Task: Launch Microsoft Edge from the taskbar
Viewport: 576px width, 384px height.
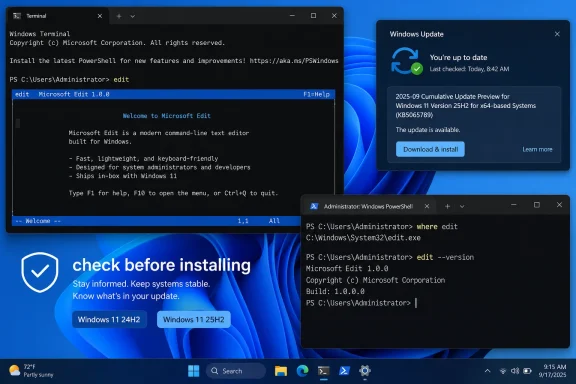Action: click(x=302, y=371)
